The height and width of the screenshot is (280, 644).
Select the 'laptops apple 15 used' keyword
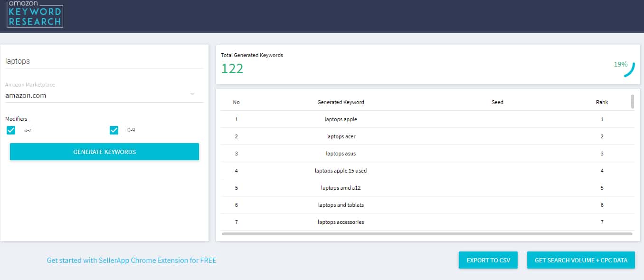[x=341, y=171]
